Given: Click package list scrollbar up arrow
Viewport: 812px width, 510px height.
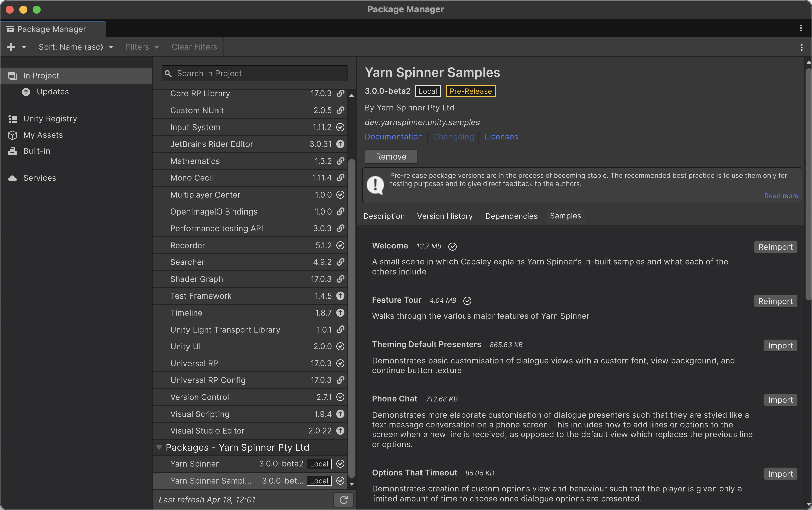Looking at the screenshot, I should 352,95.
